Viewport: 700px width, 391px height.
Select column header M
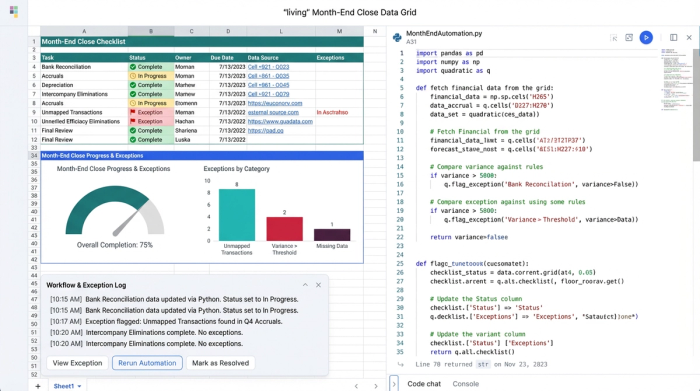[339, 31]
